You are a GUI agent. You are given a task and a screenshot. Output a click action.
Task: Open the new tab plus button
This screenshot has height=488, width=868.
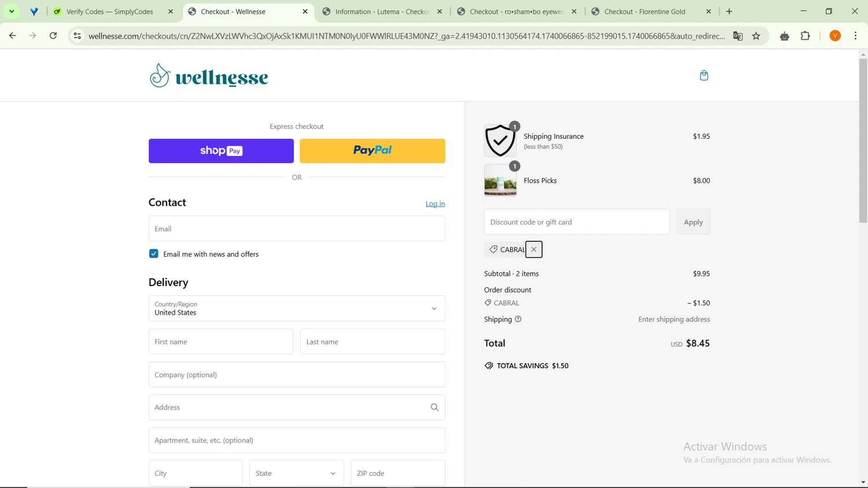[x=729, y=12]
